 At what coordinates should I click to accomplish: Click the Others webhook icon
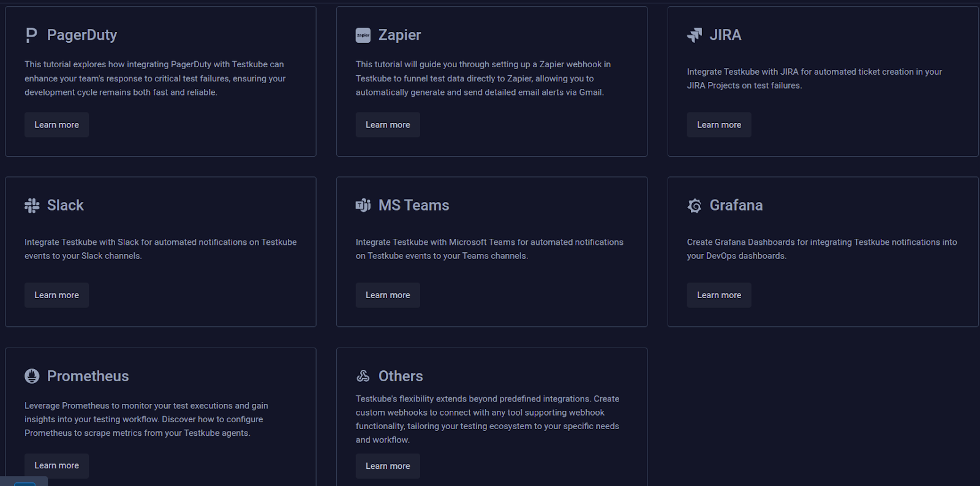coord(363,376)
